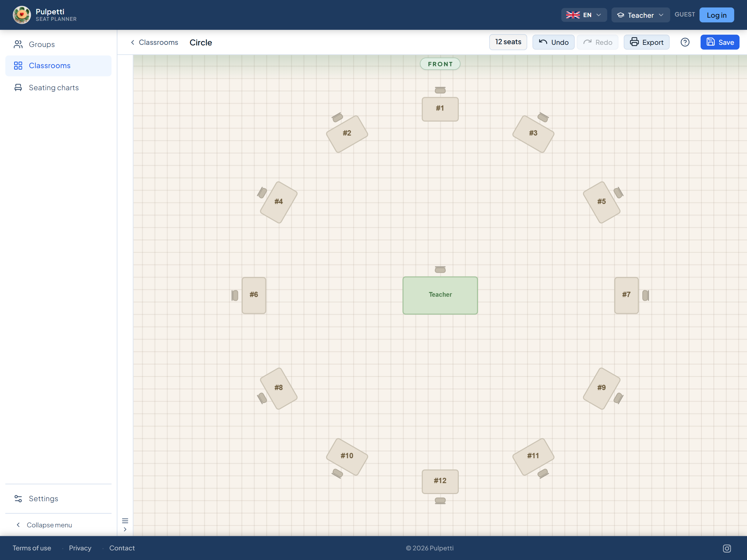Image resolution: width=747 pixels, height=560 pixels.
Task: Select desk #4
Action: [x=279, y=202]
